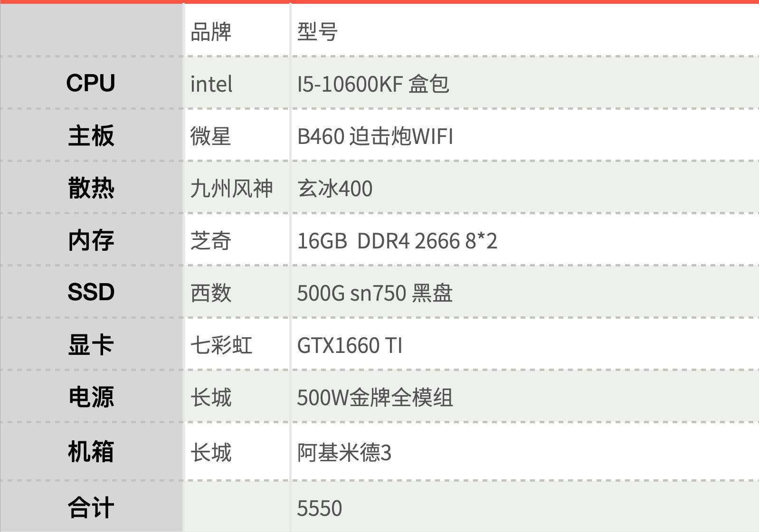Click the SSD row label
759x532 pixels.
coord(91,292)
